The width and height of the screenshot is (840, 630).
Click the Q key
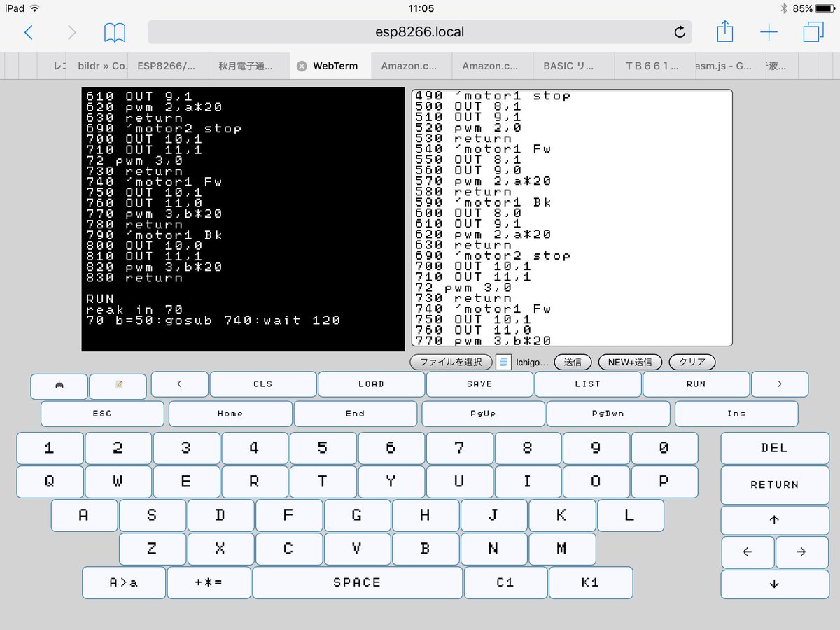(50, 482)
